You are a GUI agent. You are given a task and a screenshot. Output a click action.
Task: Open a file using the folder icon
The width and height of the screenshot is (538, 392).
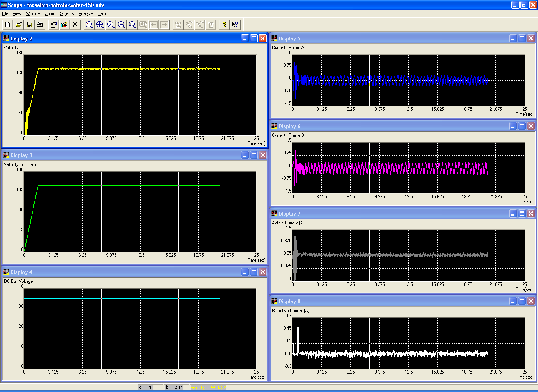point(18,25)
